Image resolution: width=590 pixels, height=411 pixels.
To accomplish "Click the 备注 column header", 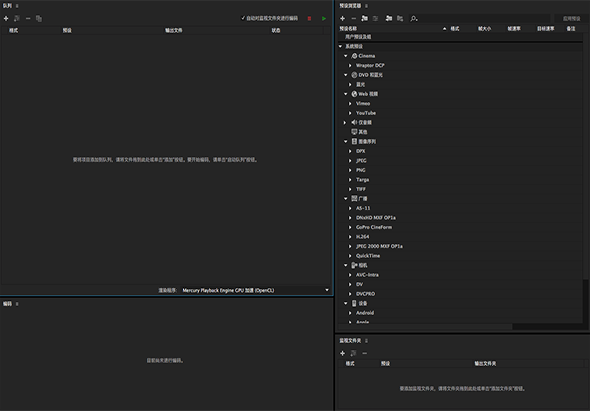I will [571, 29].
